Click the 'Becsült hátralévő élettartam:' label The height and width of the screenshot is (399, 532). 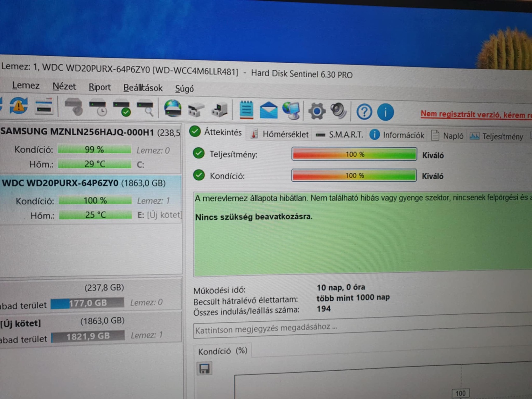246,300
